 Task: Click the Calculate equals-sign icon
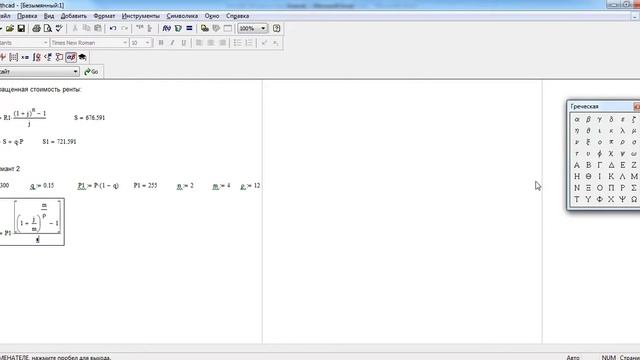[189, 28]
